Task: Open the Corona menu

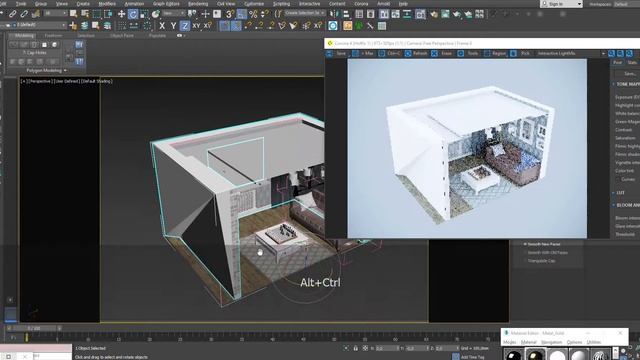Action: click(x=361, y=4)
